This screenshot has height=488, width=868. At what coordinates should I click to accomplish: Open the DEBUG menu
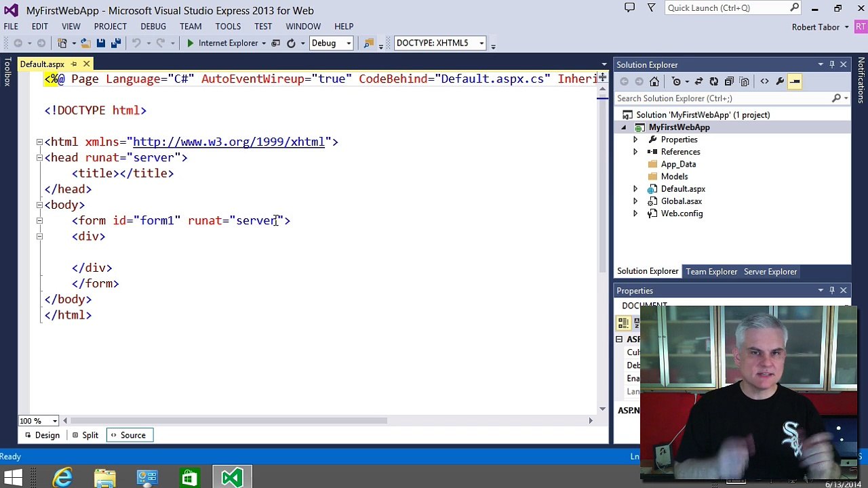click(x=153, y=26)
